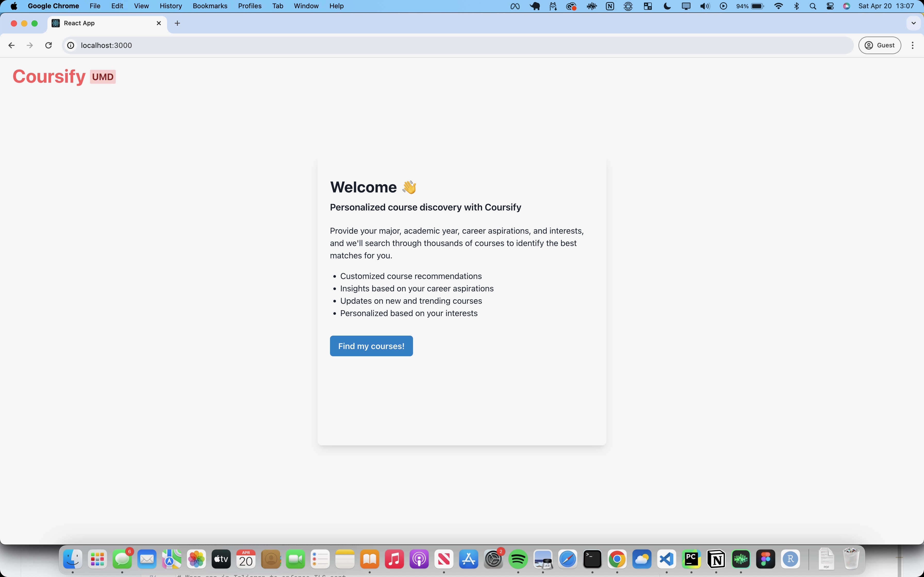This screenshot has width=924, height=577.
Task: Reload the localhost page
Action: tap(48, 45)
